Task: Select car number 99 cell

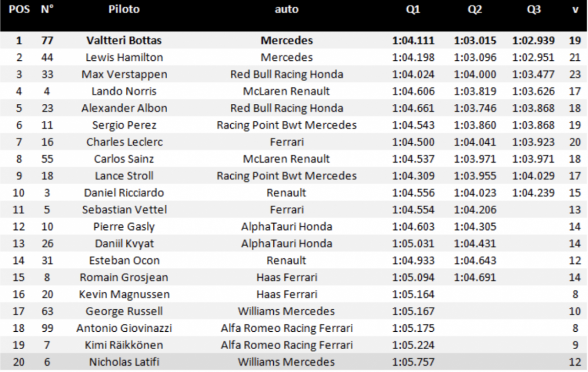Action: coord(47,328)
